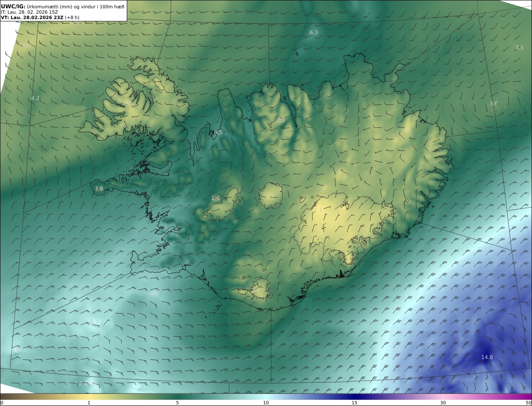Click the 3.6 value on Snæfellsnes peninsula tip
This screenshot has width=532, height=406.
point(99,189)
